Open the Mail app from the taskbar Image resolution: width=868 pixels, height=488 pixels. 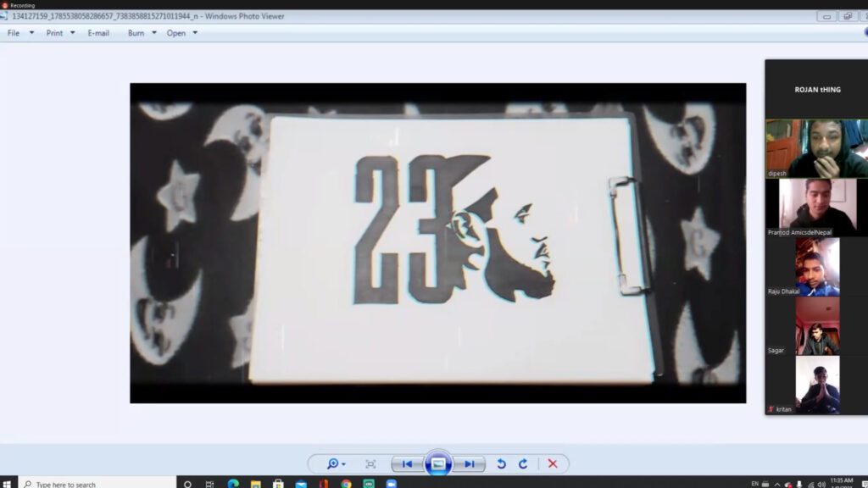tap(301, 484)
